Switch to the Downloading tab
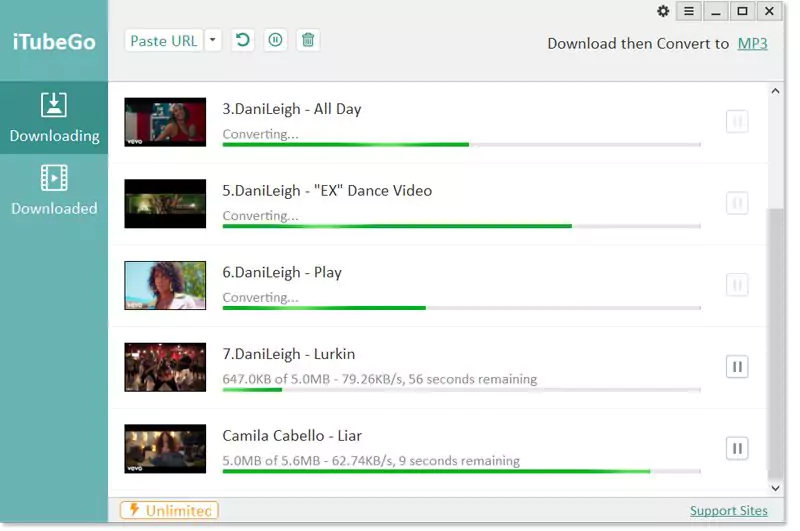Image resolution: width=800 pixels, height=531 pixels. [x=54, y=117]
